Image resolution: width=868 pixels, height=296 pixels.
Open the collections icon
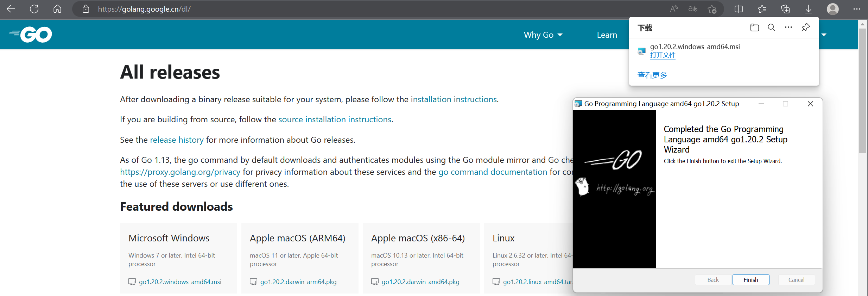(x=785, y=9)
